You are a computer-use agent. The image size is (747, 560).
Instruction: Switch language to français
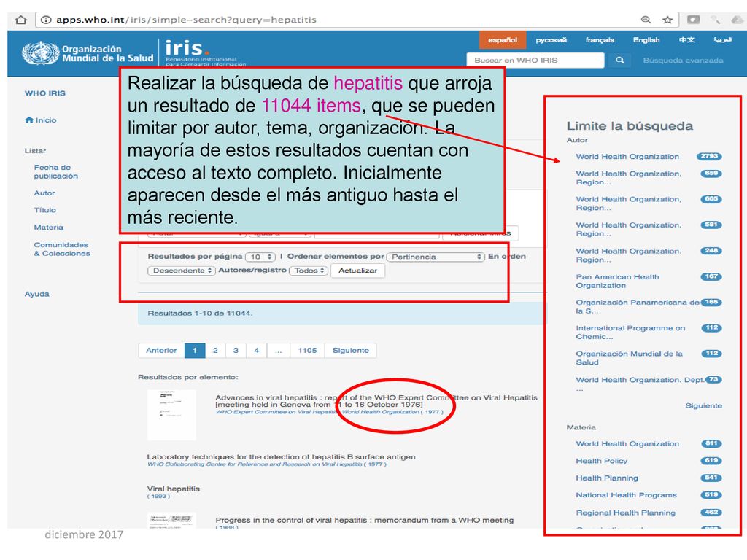[x=600, y=40]
